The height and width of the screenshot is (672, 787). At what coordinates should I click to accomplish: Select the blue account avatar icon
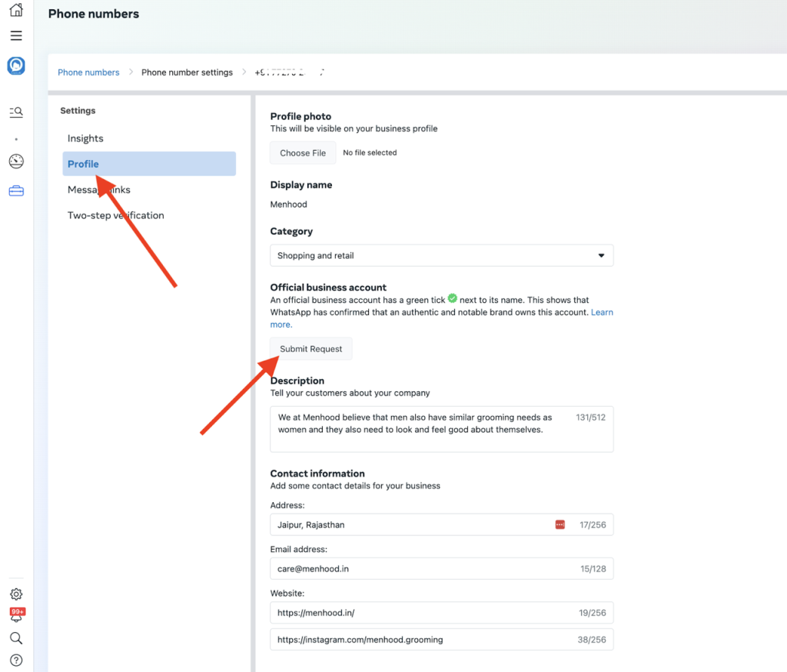pos(16,66)
